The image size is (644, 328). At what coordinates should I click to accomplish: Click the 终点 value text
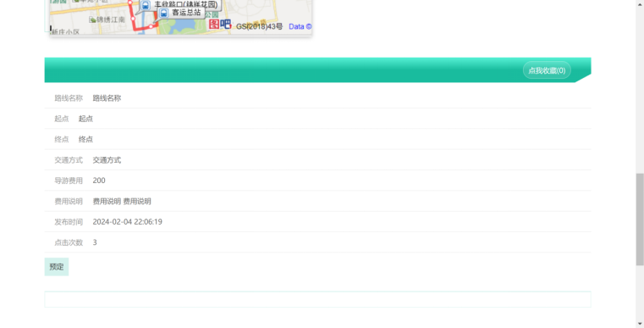(85, 139)
